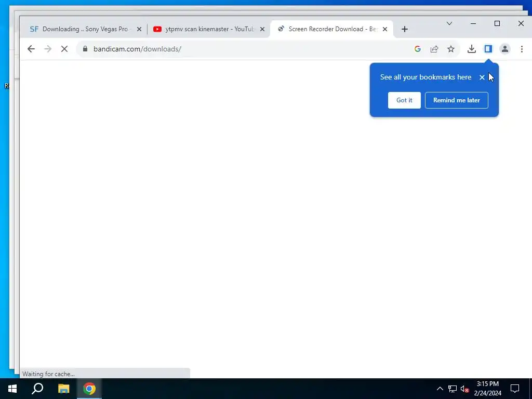Click the Bandicam favicon on the active tab
This screenshot has height=399, width=532.
coord(281,29)
